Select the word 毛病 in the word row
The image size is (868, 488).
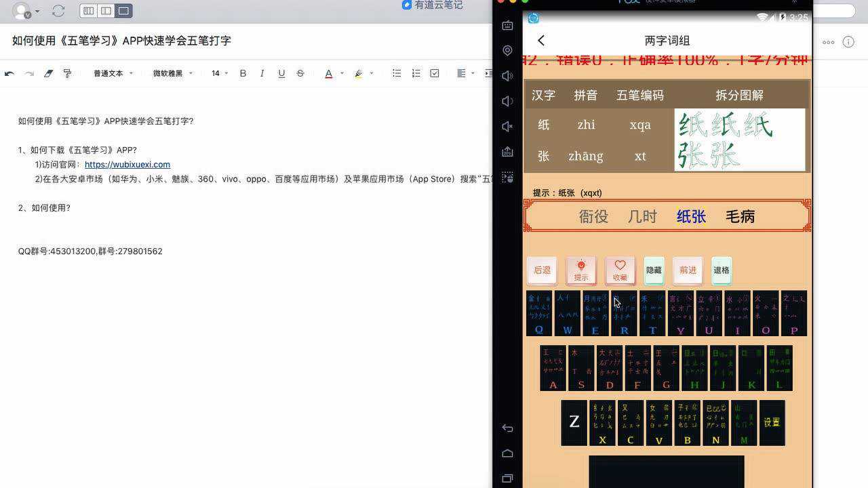click(x=740, y=216)
